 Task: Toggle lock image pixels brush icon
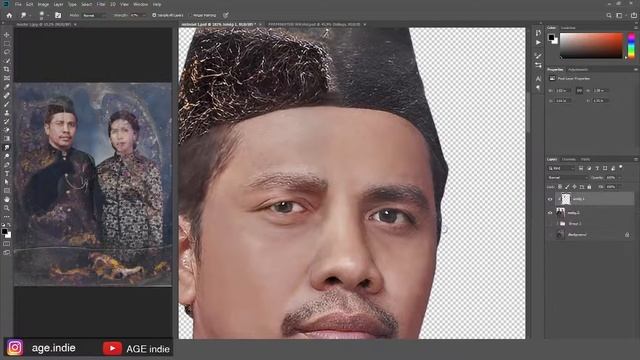tap(567, 187)
